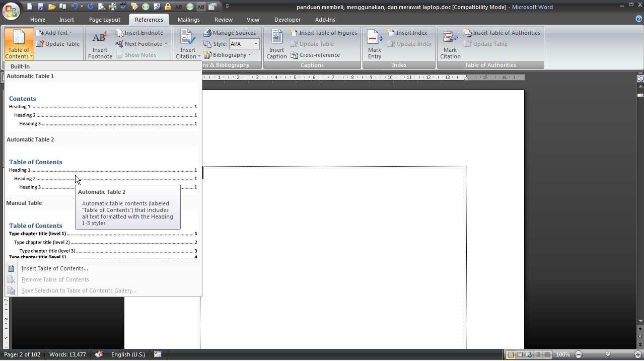Click Words: 13,477 in status bar
The width and height of the screenshot is (644, 361).
pyautogui.click(x=67, y=354)
